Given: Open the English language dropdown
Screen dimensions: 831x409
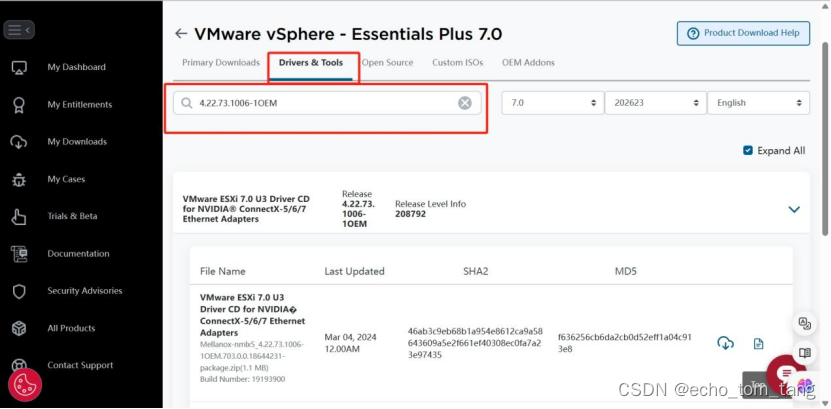Looking at the screenshot, I should click(758, 103).
